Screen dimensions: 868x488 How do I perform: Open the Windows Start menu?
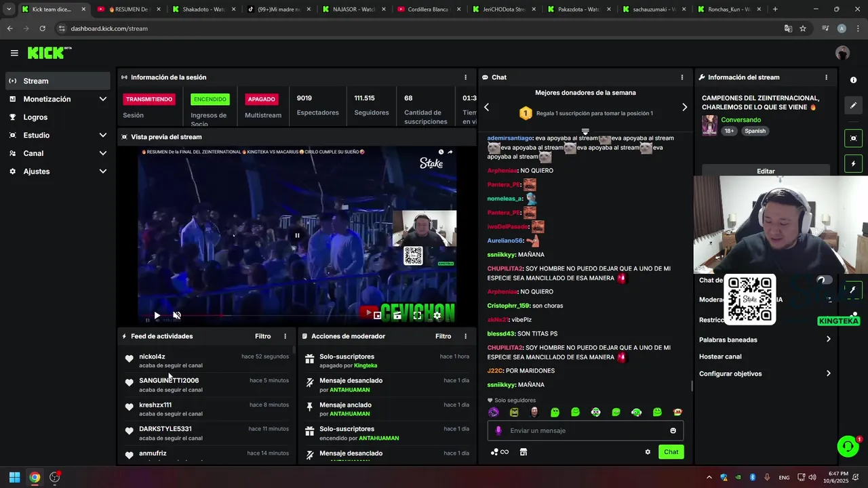click(x=14, y=477)
